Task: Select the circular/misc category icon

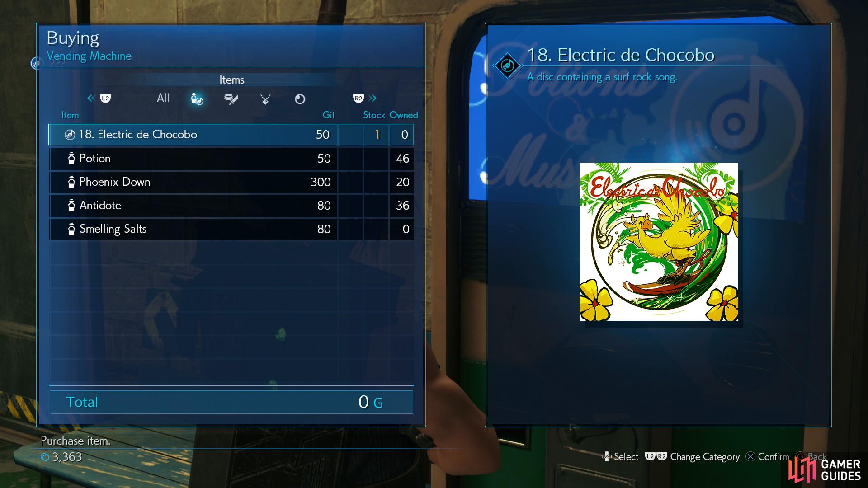Action: pyautogui.click(x=299, y=99)
